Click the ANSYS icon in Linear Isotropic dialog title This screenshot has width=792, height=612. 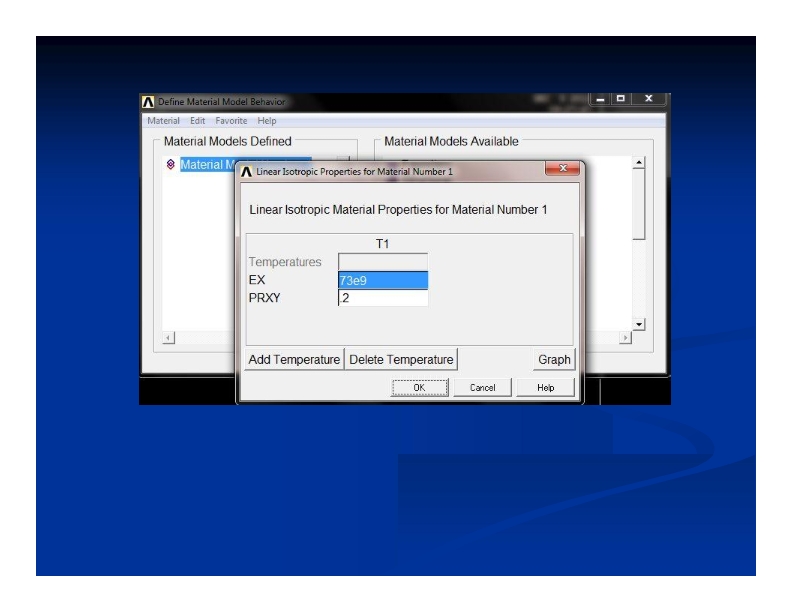(x=246, y=172)
